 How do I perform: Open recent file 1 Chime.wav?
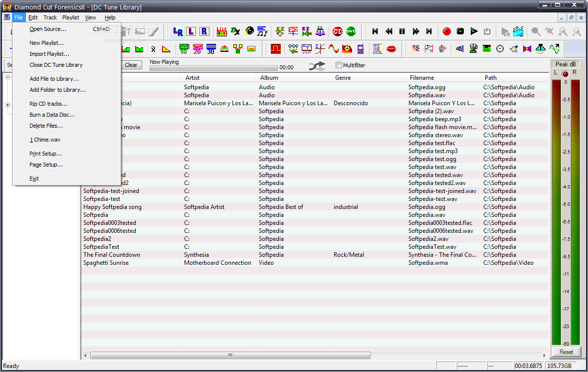tap(67, 140)
